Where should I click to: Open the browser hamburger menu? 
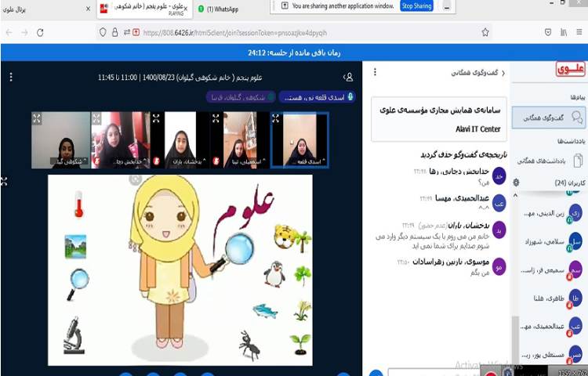[x=579, y=33]
